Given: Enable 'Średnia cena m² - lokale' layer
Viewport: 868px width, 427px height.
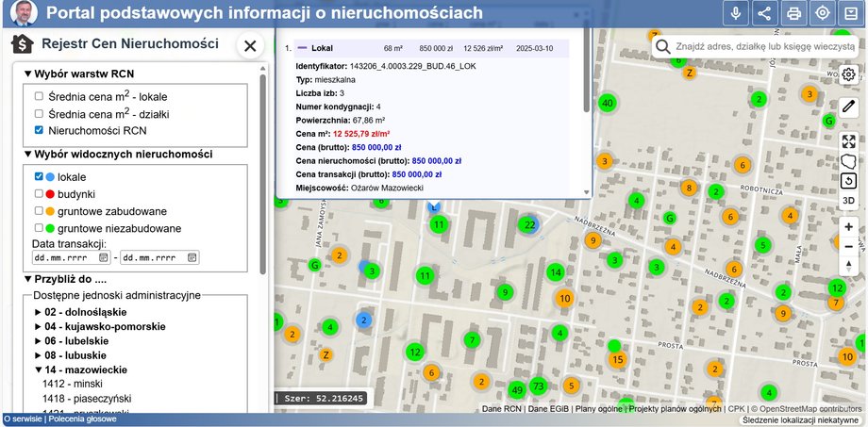Looking at the screenshot, I should coord(39,96).
